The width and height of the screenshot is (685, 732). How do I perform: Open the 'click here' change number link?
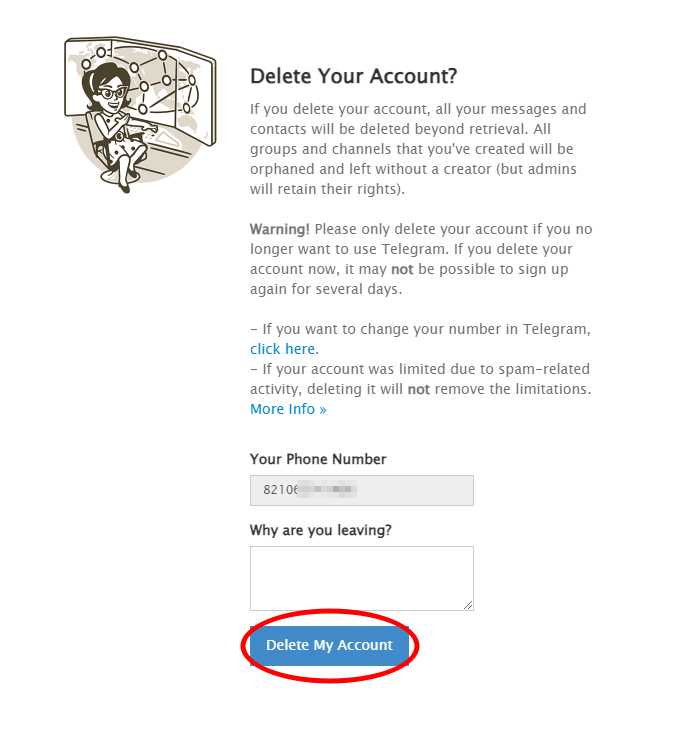(x=283, y=349)
